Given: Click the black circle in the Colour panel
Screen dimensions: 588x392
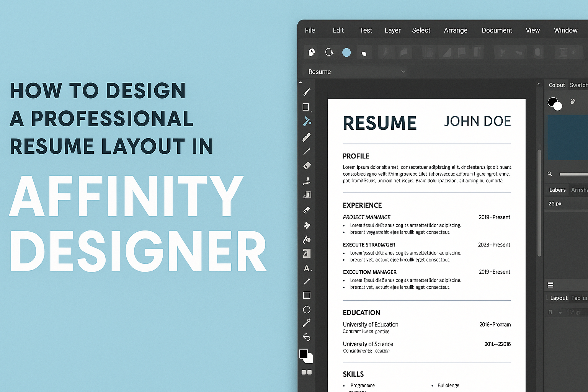Looking at the screenshot, I should tap(552, 101).
